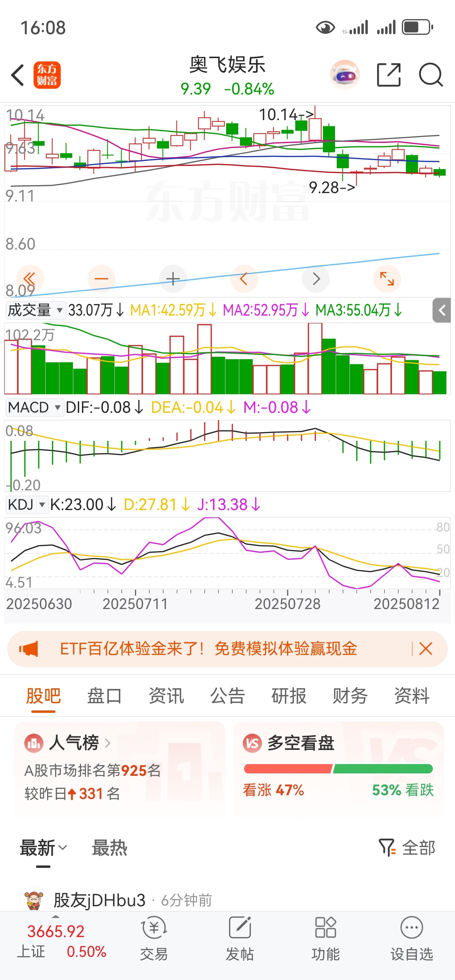Switch to the 股吧 tab

pyautogui.click(x=43, y=696)
